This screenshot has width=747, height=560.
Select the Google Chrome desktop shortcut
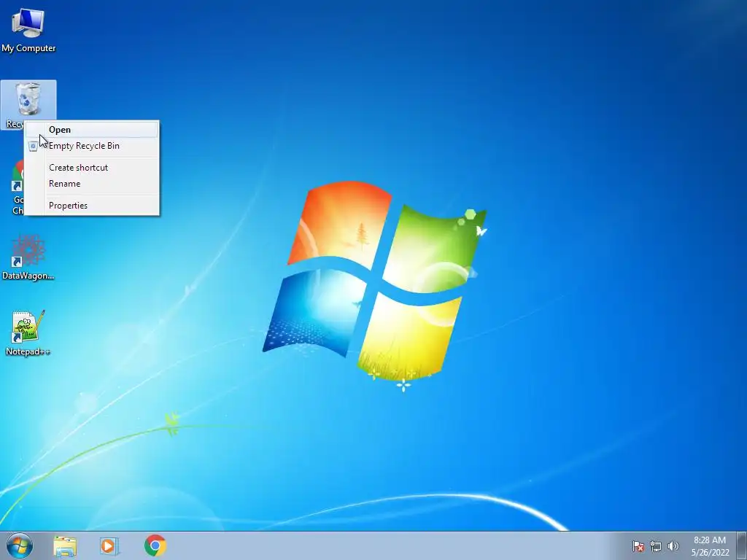click(x=18, y=186)
